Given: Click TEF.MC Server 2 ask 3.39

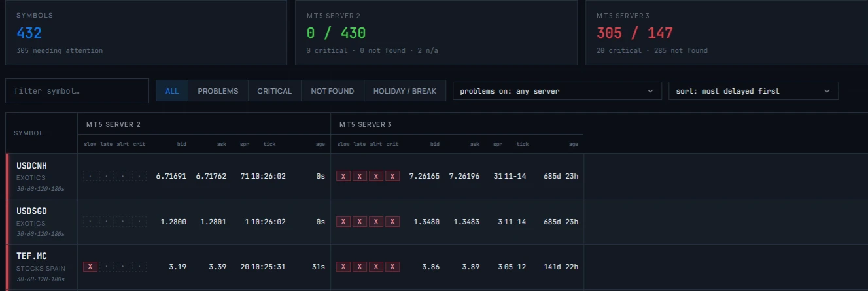Looking at the screenshot, I should tap(218, 267).
